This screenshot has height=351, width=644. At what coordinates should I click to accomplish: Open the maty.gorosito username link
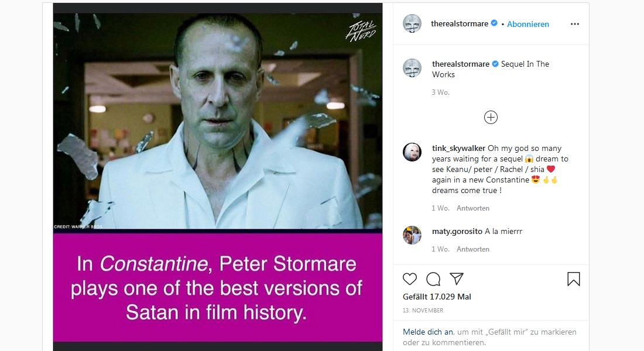tap(457, 231)
